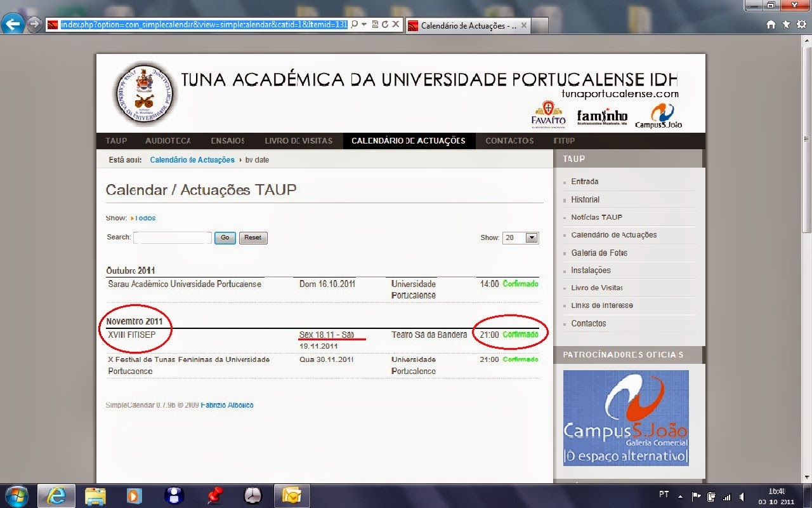
Task: Open the media player taskbar icon
Action: pyautogui.click(x=134, y=495)
